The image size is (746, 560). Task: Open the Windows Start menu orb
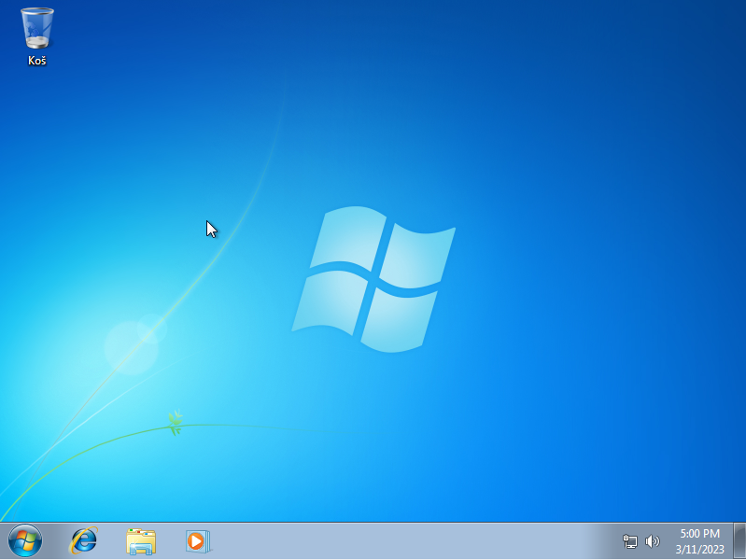click(24, 541)
